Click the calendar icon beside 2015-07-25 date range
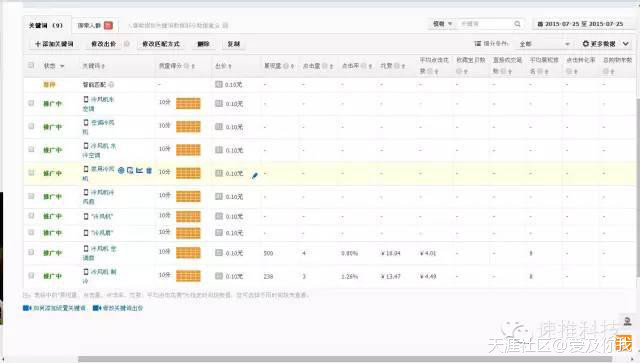 (x=540, y=24)
